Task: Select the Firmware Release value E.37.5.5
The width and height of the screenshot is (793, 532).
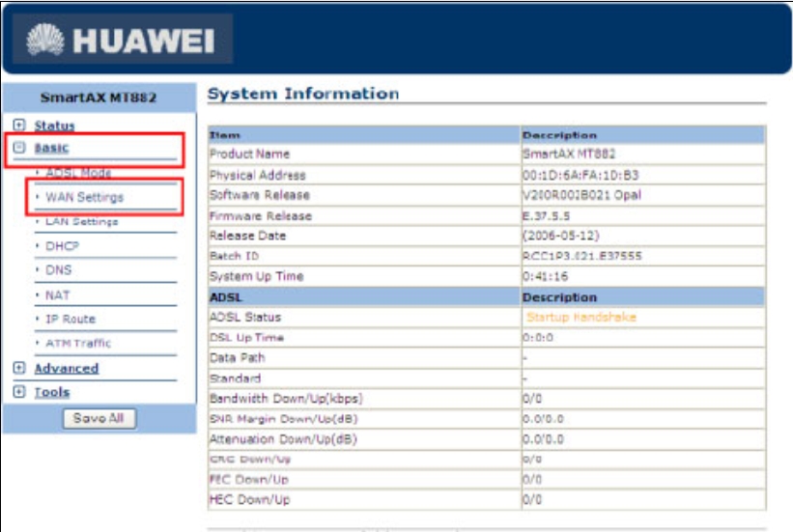Action: click(x=546, y=216)
